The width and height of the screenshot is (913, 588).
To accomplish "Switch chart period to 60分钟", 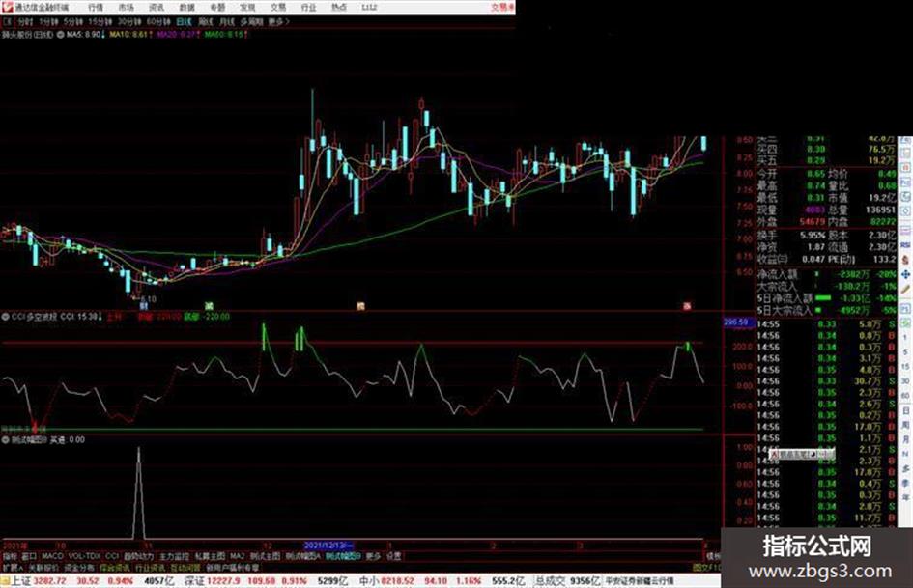I will pyautogui.click(x=157, y=21).
